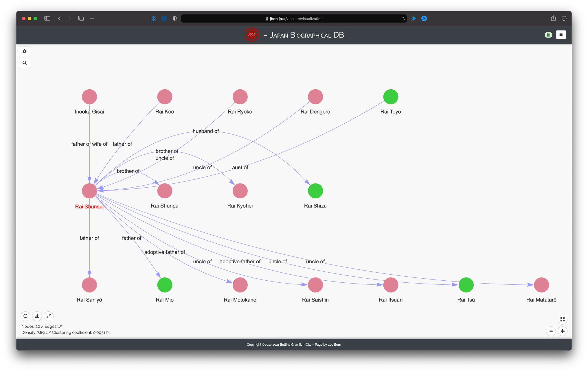Reload the page in address bar

[x=403, y=19]
